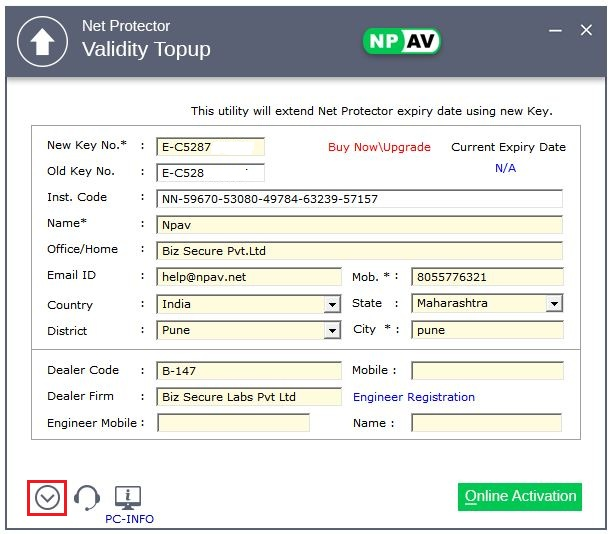Expand the District dropdown
The width and height of the screenshot is (610, 534).
332,331
